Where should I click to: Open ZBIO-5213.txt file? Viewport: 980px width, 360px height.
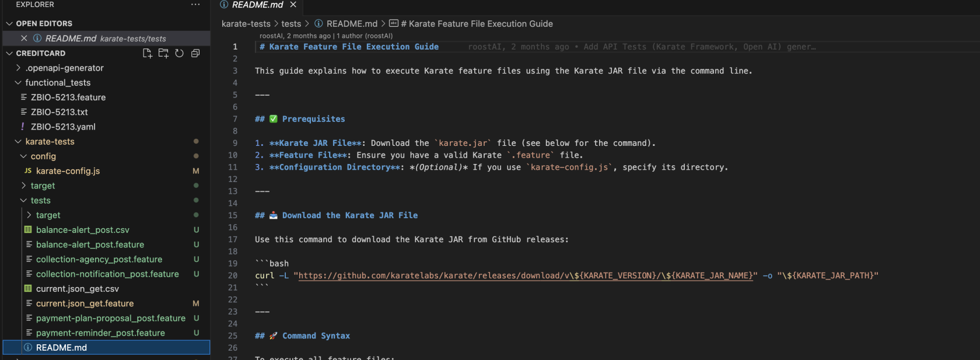[60, 112]
